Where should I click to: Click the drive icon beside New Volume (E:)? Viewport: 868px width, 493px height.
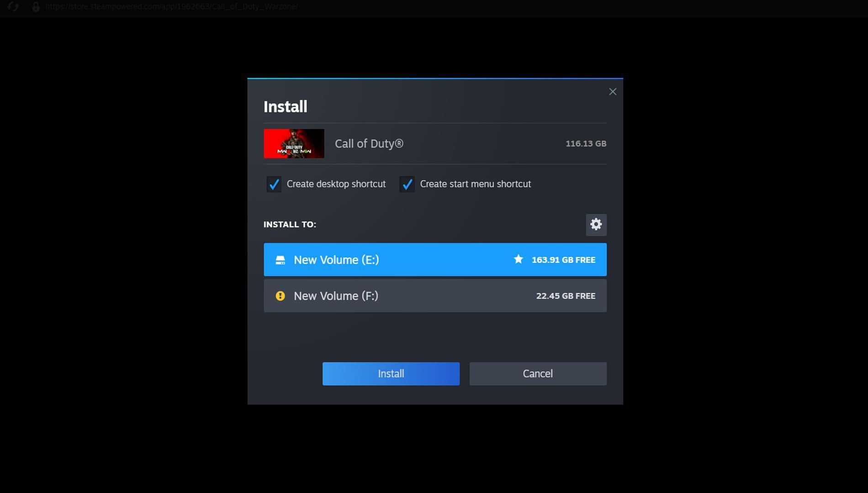coord(281,260)
